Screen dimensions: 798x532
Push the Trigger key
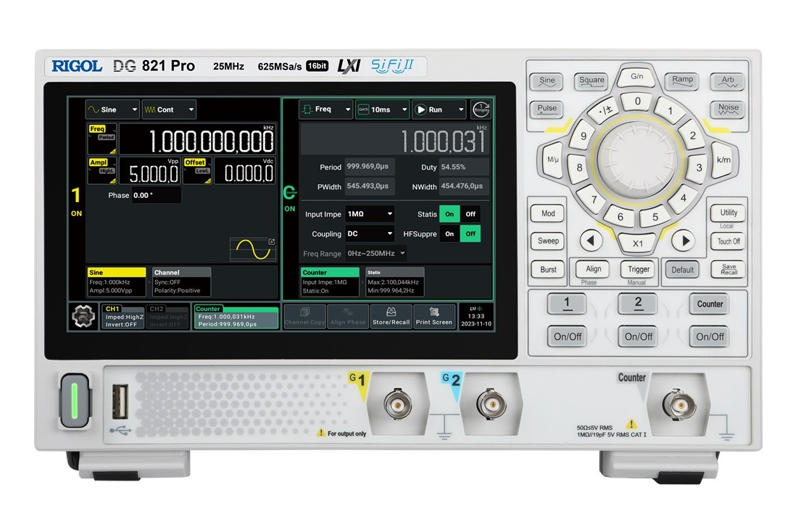click(638, 269)
